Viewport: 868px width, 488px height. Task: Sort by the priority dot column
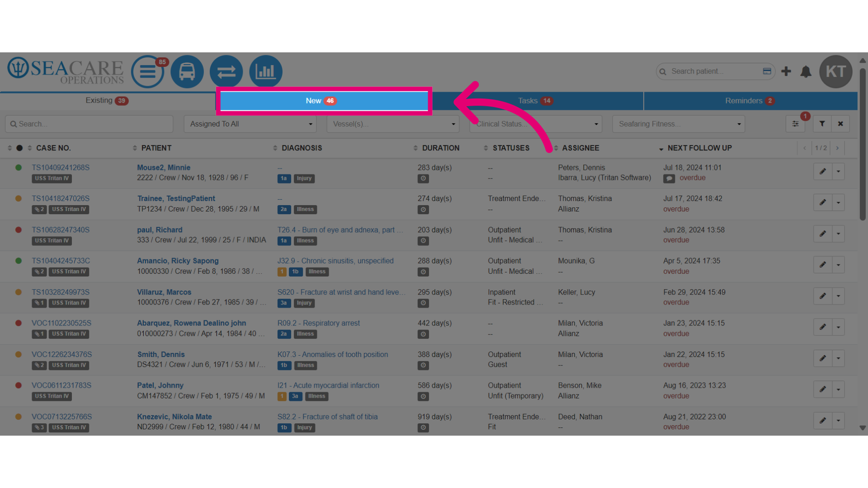click(x=19, y=148)
